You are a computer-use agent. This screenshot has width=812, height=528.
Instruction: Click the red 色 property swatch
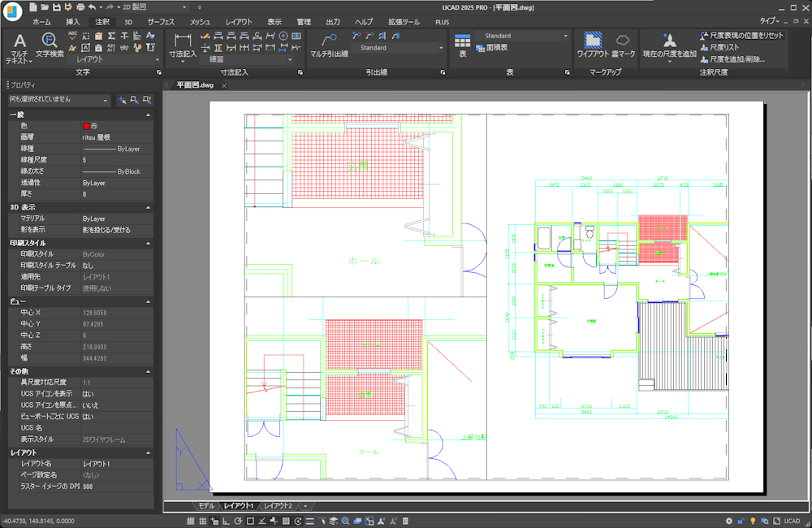pyautogui.click(x=86, y=126)
